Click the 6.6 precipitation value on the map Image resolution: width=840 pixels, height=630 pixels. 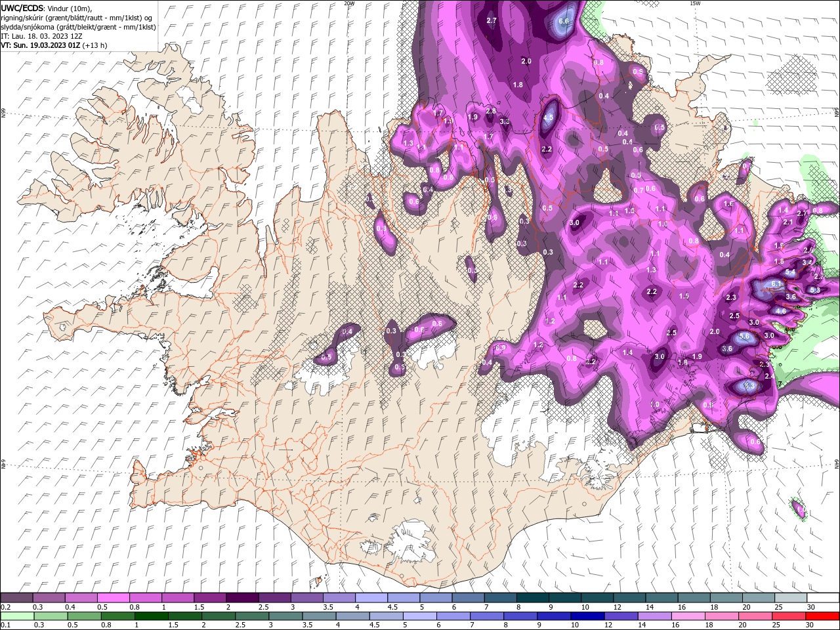tap(563, 21)
